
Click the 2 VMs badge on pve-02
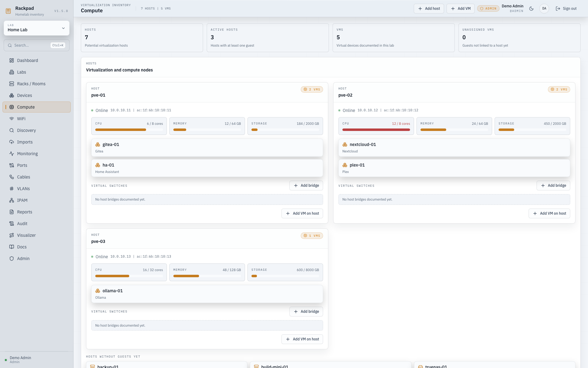(x=559, y=90)
